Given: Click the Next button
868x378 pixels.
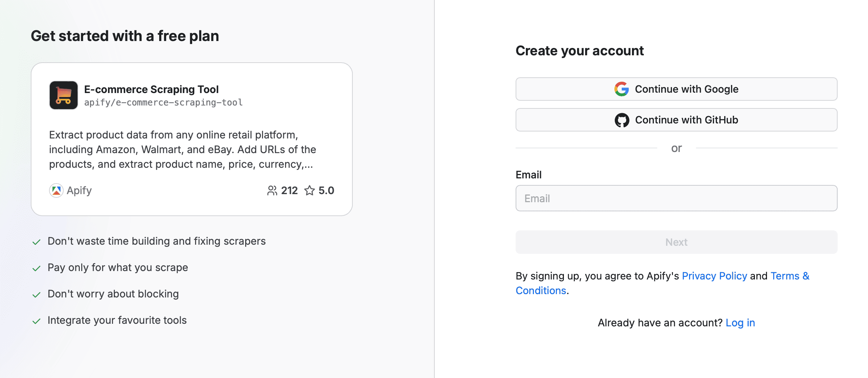Looking at the screenshot, I should (x=676, y=242).
